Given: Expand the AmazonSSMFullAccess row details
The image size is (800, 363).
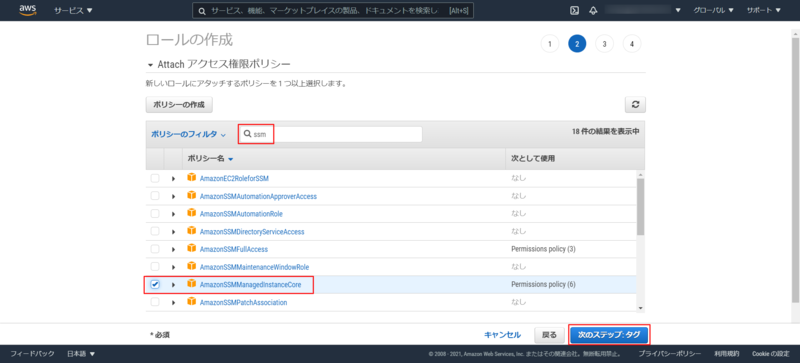Looking at the screenshot, I should pos(173,250).
